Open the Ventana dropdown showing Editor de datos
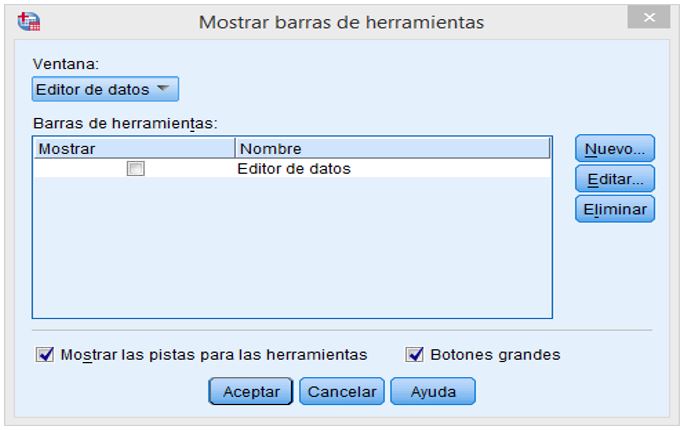The image size is (683, 430). 105,89
